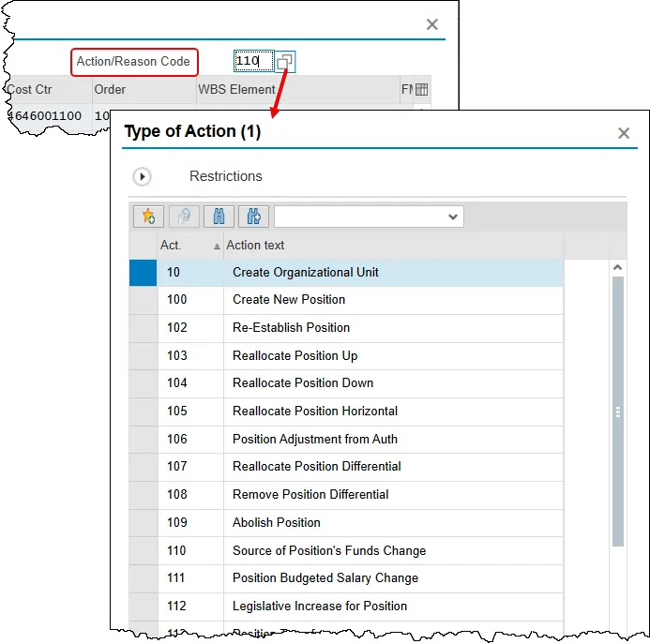Open the search help beside field 110
The width and height of the screenshot is (650, 644).
click(285, 62)
